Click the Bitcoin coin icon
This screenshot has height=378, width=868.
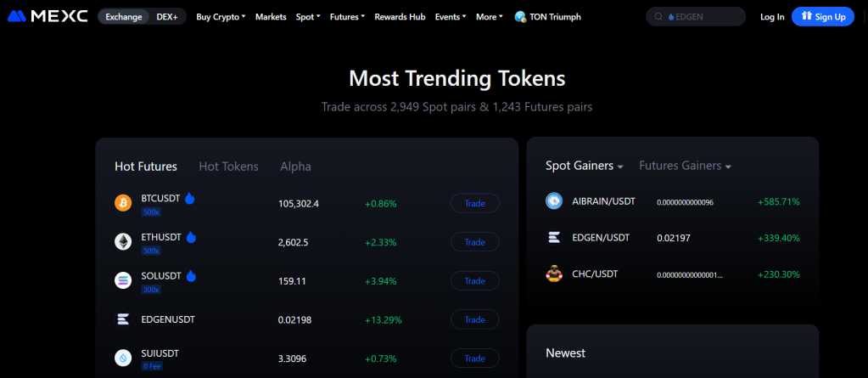tap(123, 203)
